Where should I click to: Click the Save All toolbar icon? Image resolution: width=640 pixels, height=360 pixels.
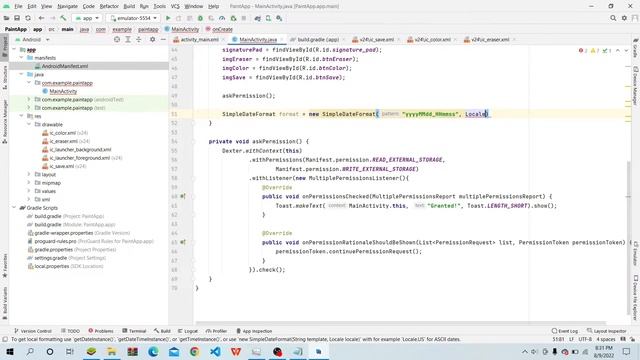coord(17,18)
